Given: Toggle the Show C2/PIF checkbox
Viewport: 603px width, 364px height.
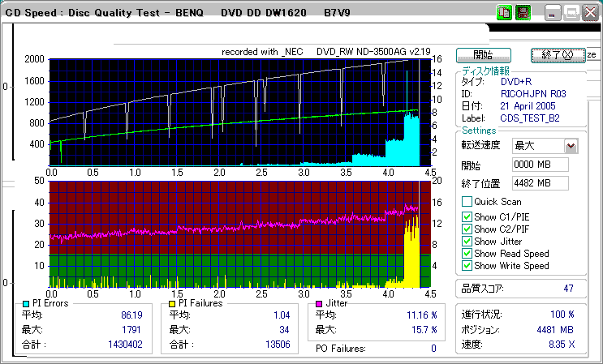Looking at the screenshot, I should [x=467, y=229].
